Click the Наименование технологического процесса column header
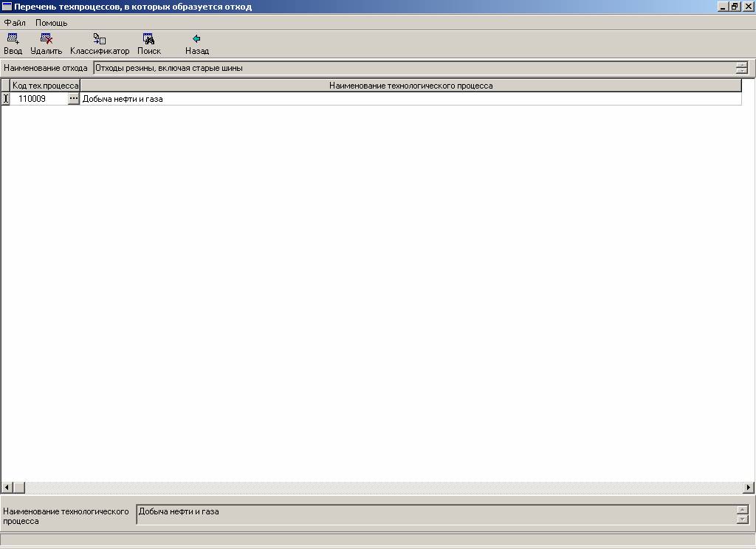The image size is (756, 549). coord(410,86)
